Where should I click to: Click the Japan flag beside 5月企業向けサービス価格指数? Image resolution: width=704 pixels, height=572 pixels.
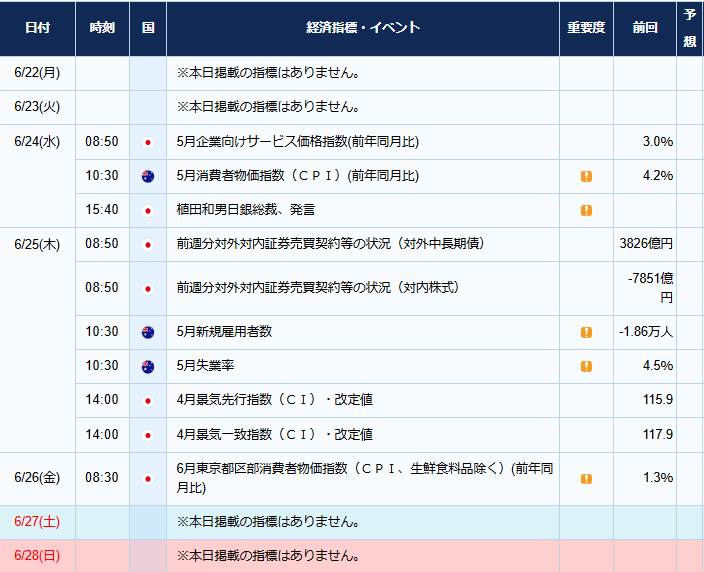click(x=148, y=142)
